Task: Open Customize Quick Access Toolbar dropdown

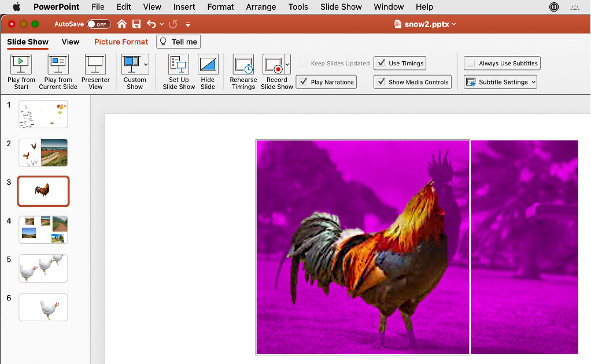Action: [x=188, y=24]
